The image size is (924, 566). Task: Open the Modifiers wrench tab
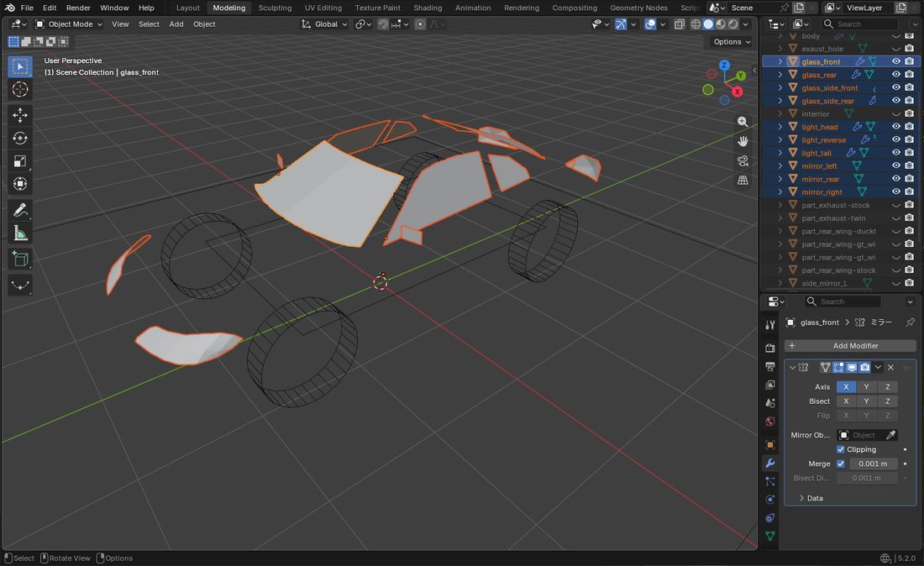click(x=769, y=463)
